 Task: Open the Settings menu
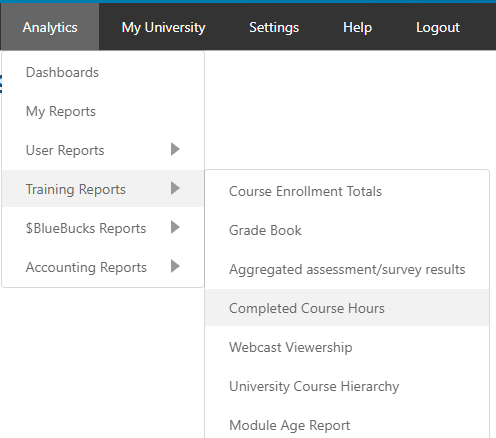pyautogui.click(x=274, y=27)
